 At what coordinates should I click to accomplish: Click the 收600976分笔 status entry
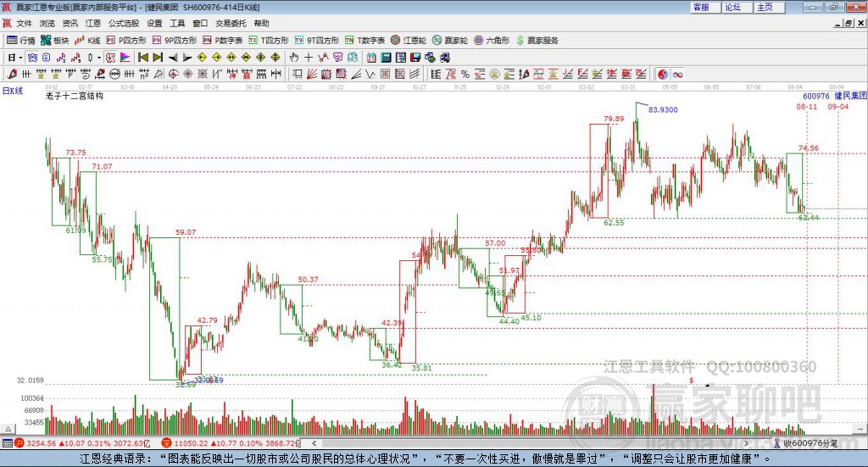805,443
